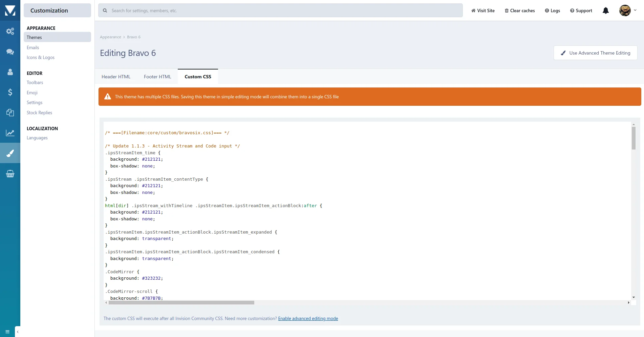The image size is (644, 337).
Task: Toggle the hamburger menu at bottom left
Action: coord(7,332)
